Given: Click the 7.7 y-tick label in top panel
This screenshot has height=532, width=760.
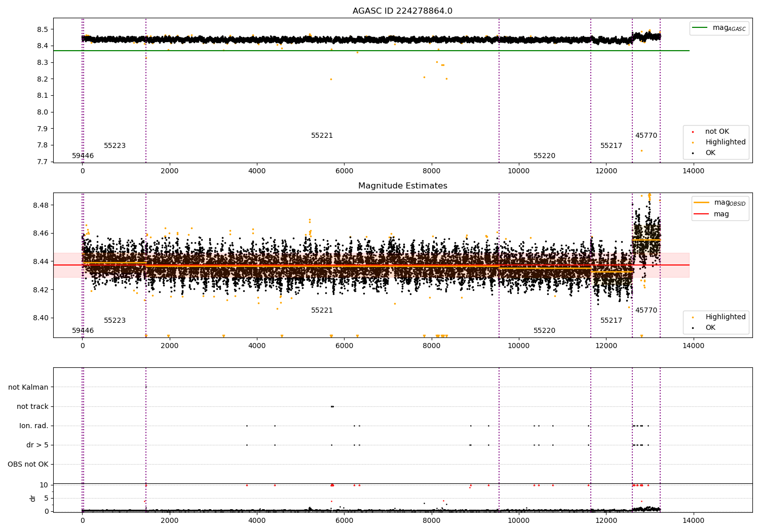Looking at the screenshot, I should click(43, 162).
